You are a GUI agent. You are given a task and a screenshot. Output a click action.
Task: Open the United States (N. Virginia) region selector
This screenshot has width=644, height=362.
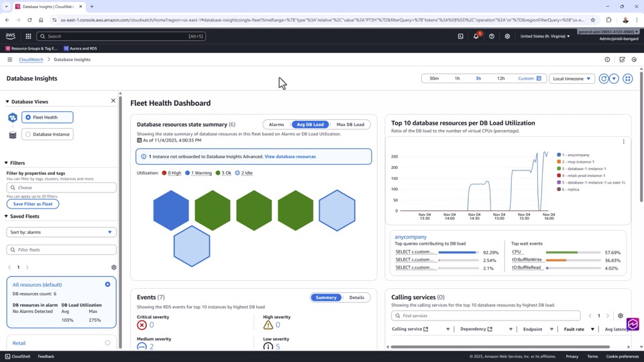pos(545,36)
